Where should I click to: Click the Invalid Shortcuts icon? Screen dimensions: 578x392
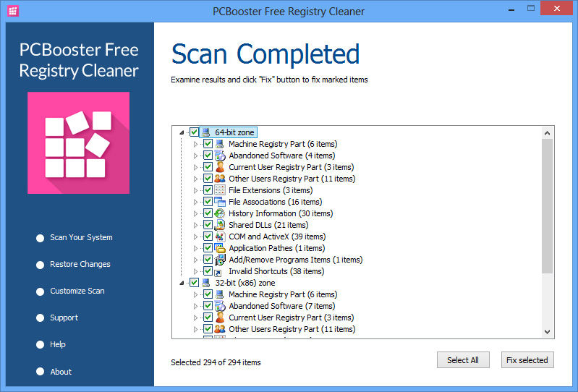[x=218, y=273]
